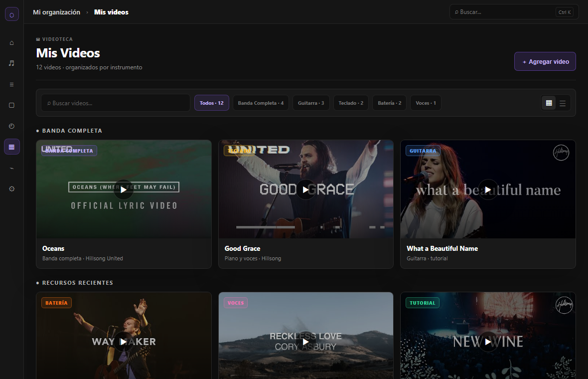
Task: Click the TECLADO tag on Good Grace
Action: [239, 151]
